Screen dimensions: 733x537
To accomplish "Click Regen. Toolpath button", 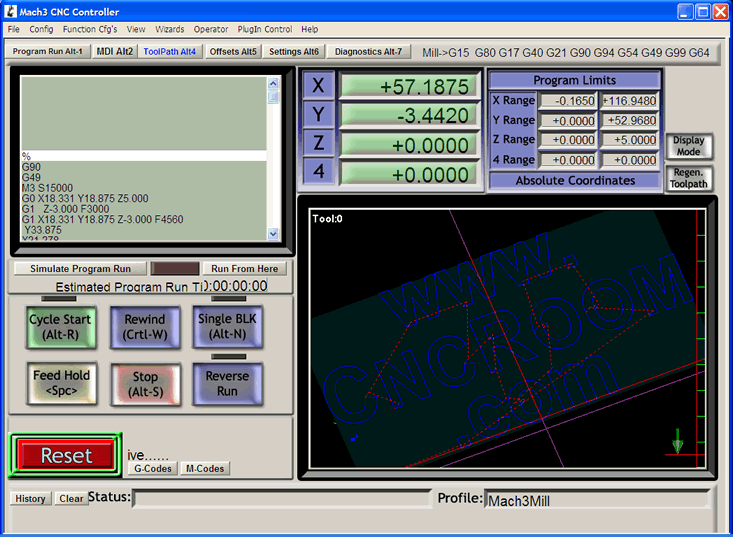I will (689, 178).
